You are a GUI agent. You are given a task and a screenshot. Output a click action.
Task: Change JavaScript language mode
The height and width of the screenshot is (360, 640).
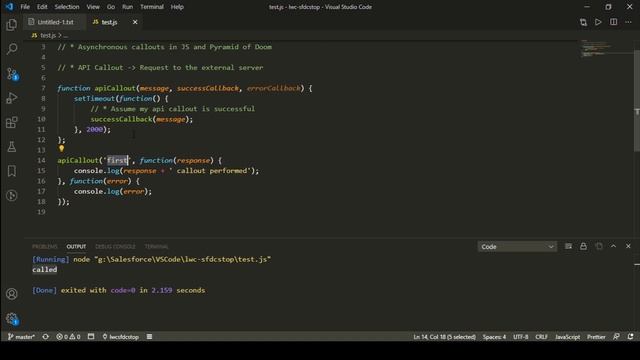pos(567,337)
